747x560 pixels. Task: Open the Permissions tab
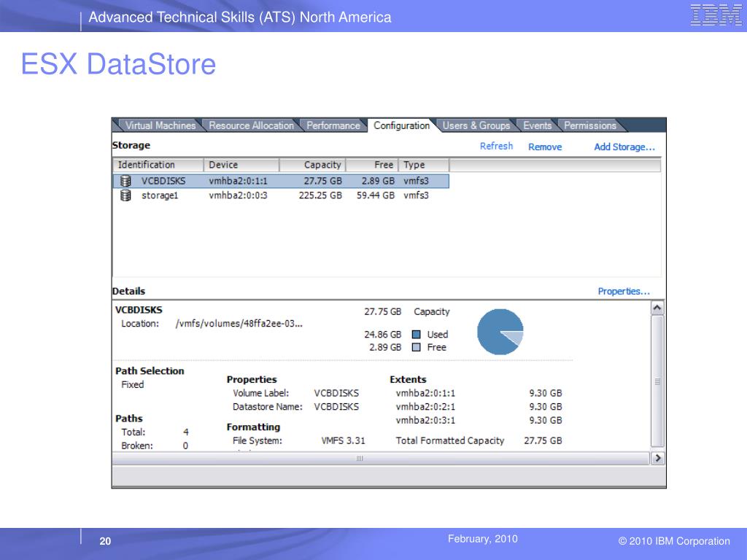click(589, 125)
